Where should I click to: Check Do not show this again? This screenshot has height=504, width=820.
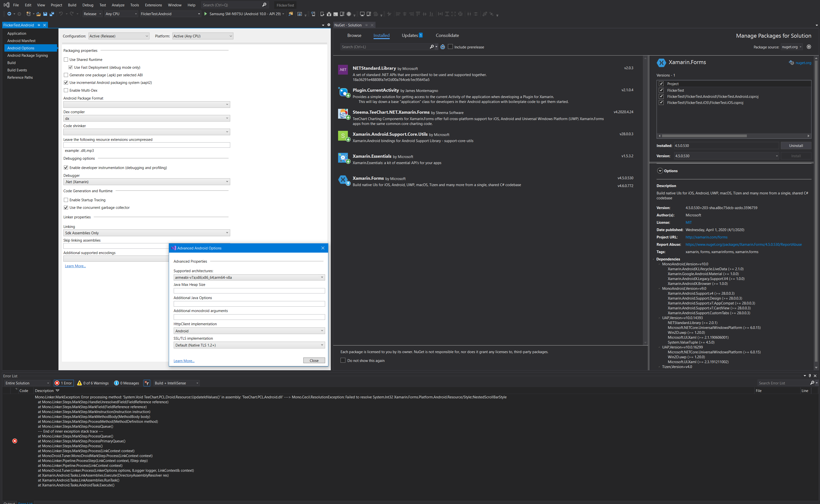[343, 360]
